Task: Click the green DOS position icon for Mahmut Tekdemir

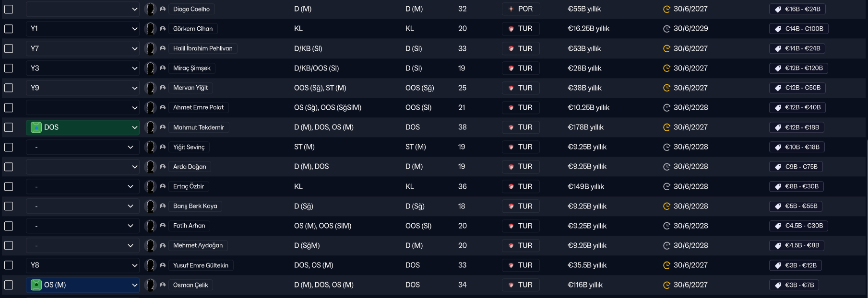Action: coord(36,127)
